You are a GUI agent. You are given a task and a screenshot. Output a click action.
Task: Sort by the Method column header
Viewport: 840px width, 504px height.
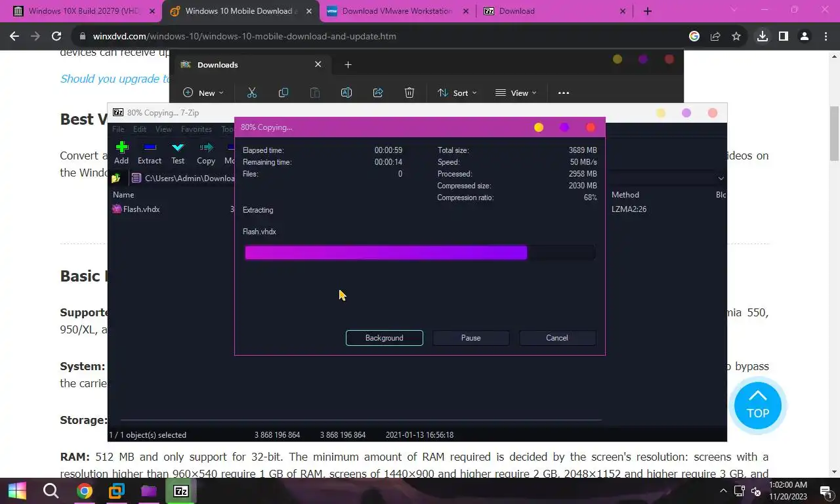coord(625,195)
